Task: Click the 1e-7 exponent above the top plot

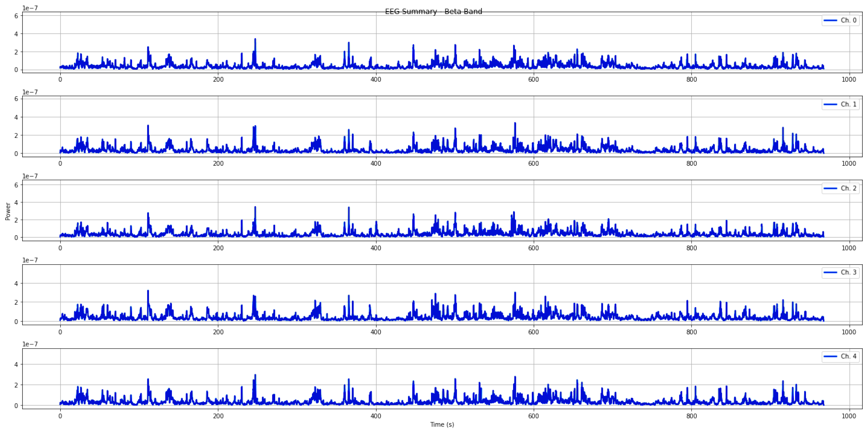Action: click(x=30, y=8)
